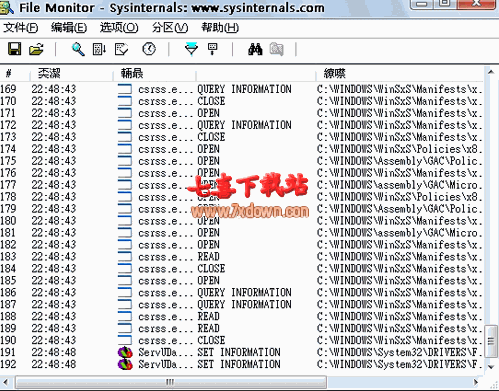The height and width of the screenshot is (391, 499).
Task: Click the csrss process icon in row 183
Action: (125, 257)
